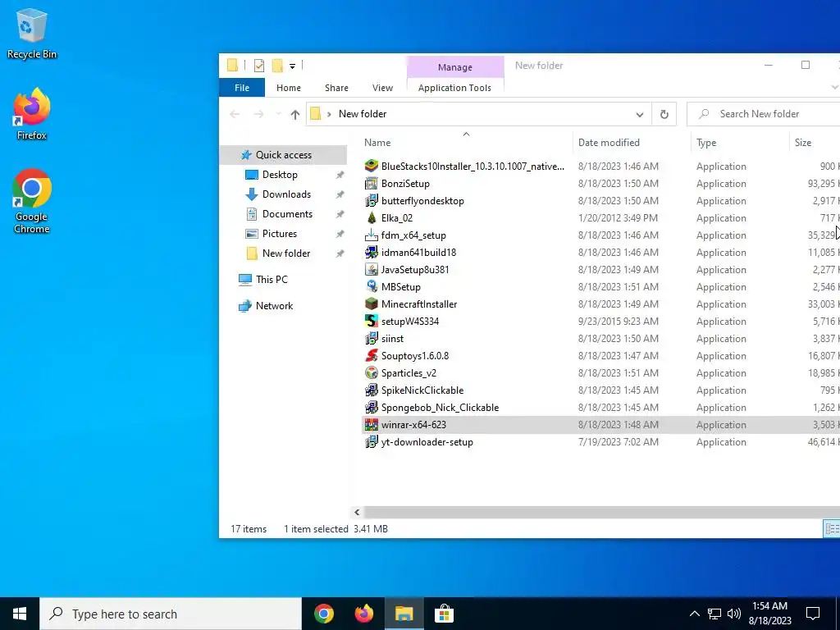Select the Spongebob_Nick_Clickable icon

click(x=372, y=407)
